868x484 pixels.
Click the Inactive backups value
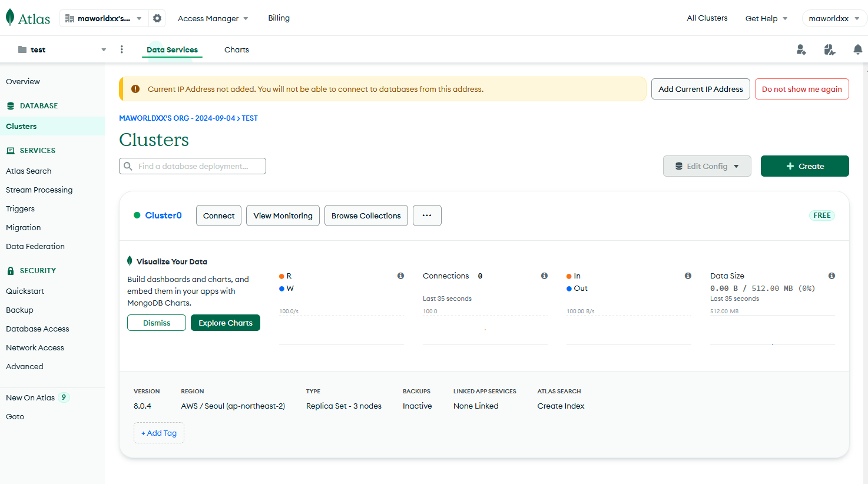click(418, 406)
